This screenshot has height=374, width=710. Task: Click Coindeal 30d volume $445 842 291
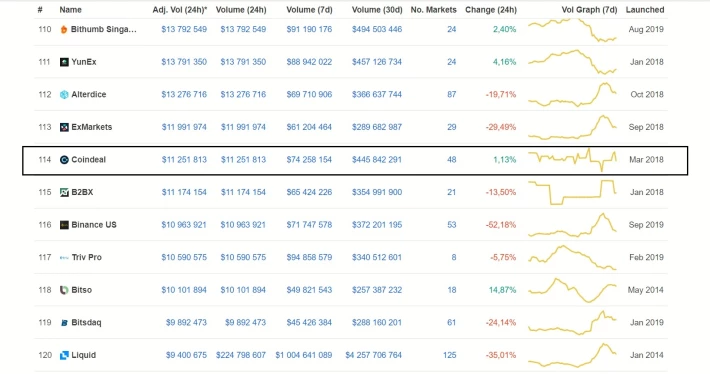[x=377, y=160]
